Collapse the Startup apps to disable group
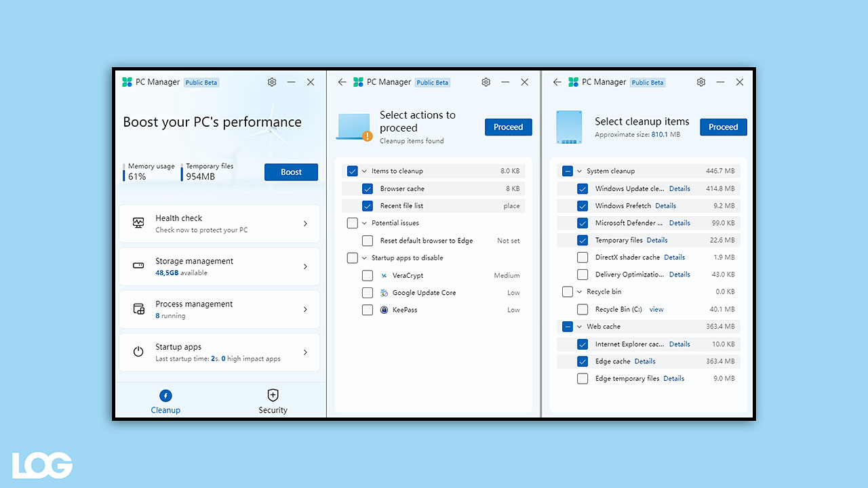868x488 pixels. coord(365,258)
